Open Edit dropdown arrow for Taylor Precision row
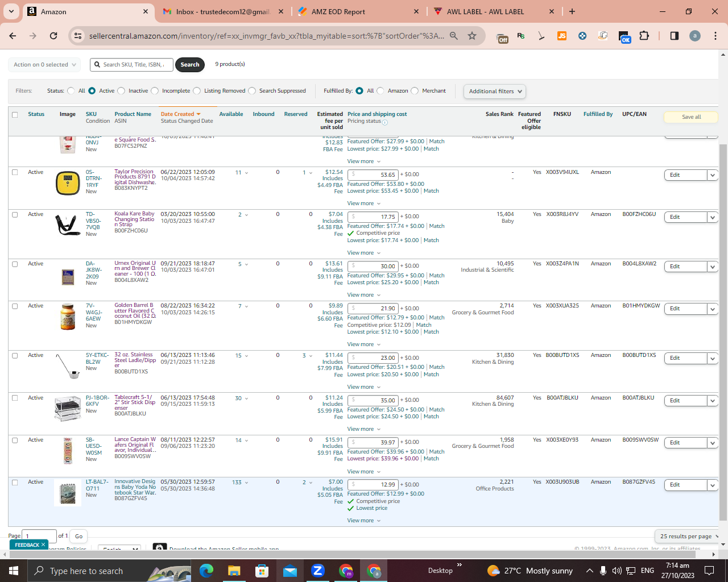This screenshot has width=728, height=582. [x=713, y=175]
